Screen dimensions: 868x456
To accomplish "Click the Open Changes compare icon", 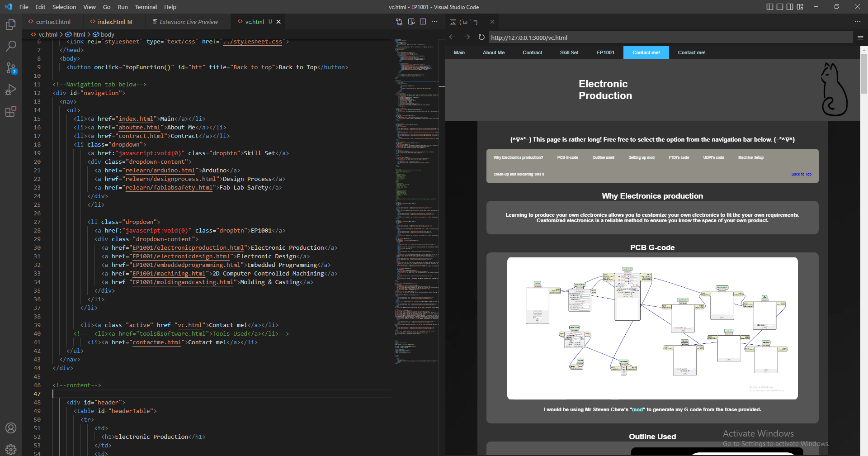I will click(399, 22).
